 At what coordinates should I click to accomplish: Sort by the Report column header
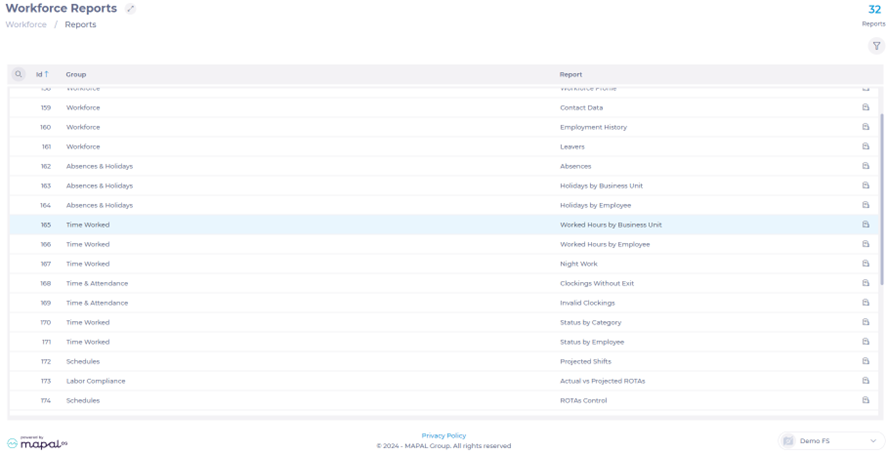pos(571,75)
